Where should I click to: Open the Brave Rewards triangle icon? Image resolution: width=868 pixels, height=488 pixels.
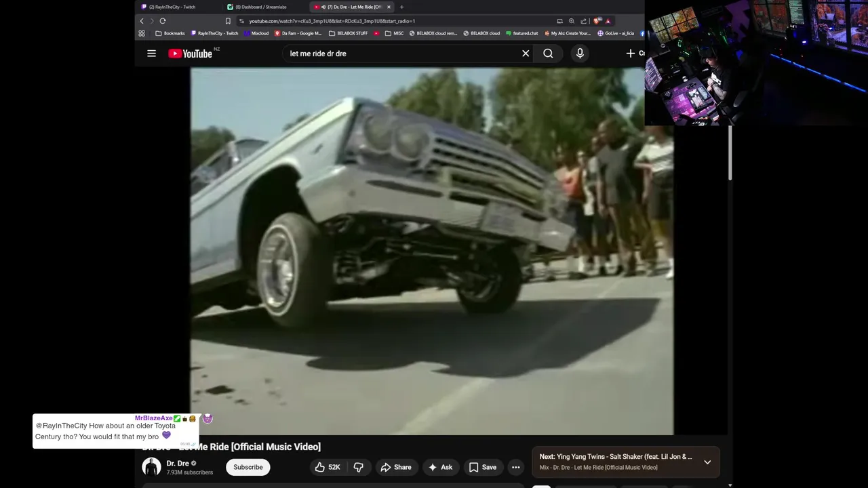point(608,21)
